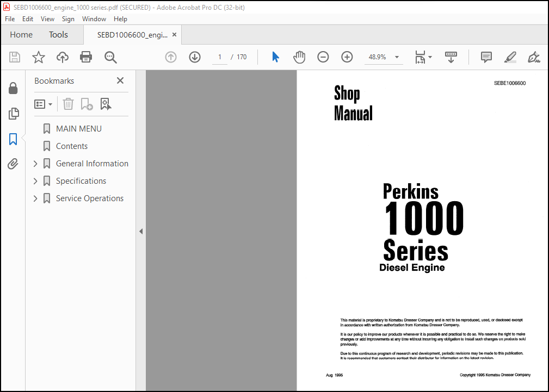Select the MAIN MENU bookmark

coord(79,129)
